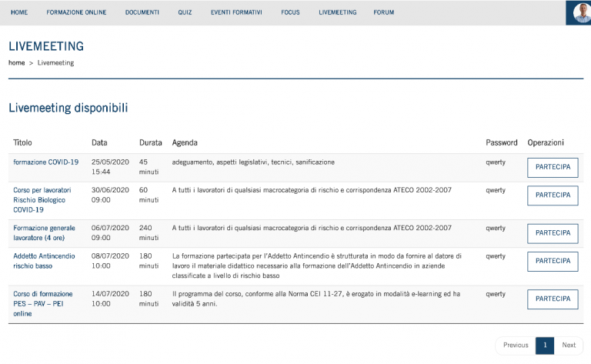
Task: Click the 'Livemeeting disponibili' heading
Action: [x=68, y=109]
